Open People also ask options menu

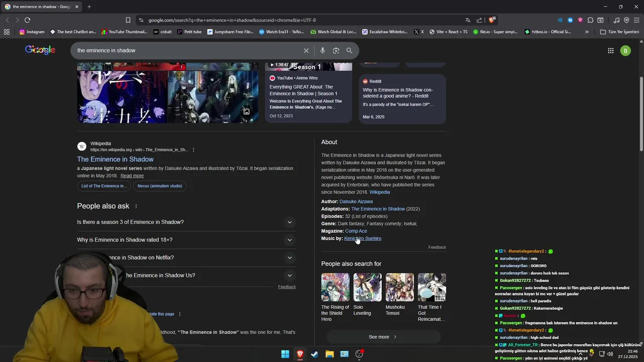point(136,206)
